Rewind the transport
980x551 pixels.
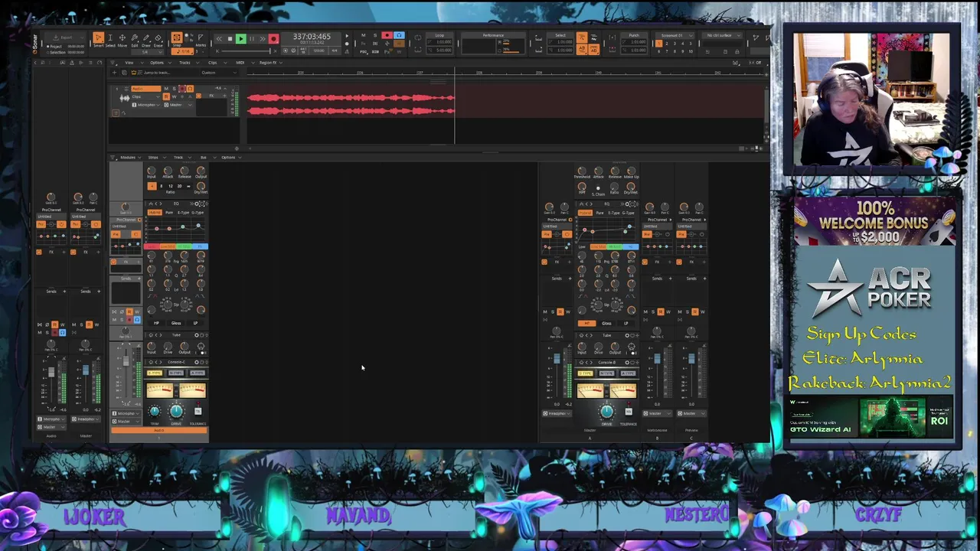point(219,39)
